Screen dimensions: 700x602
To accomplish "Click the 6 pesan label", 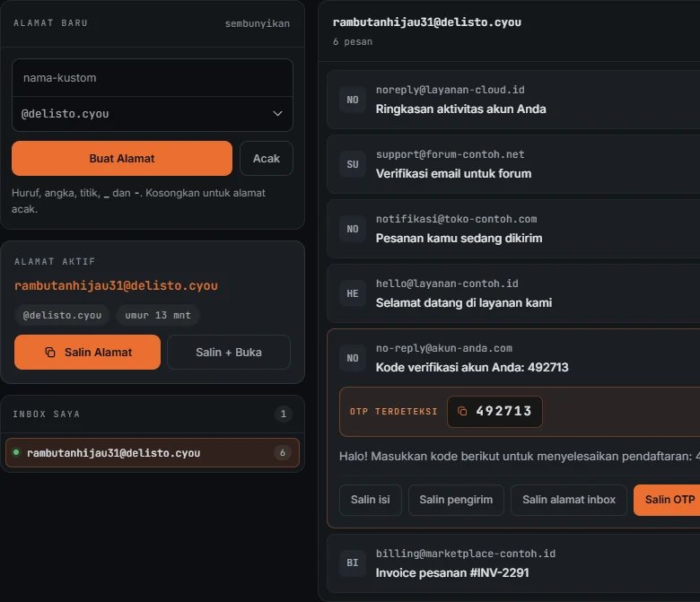I will tap(353, 41).
